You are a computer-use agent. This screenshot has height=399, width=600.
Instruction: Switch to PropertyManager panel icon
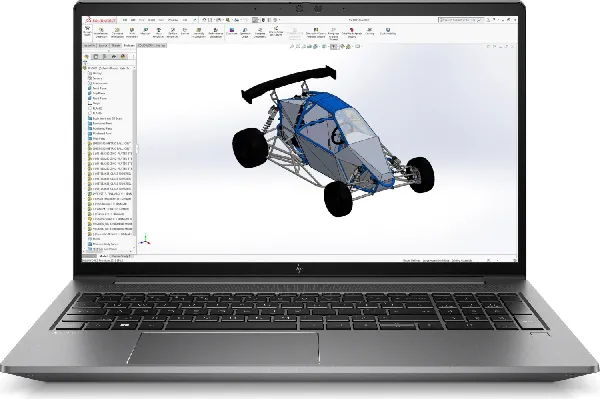(96, 56)
